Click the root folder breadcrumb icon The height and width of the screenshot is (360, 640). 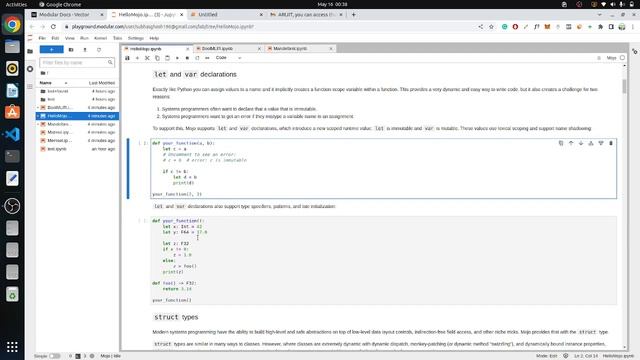[x=43, y=73]
